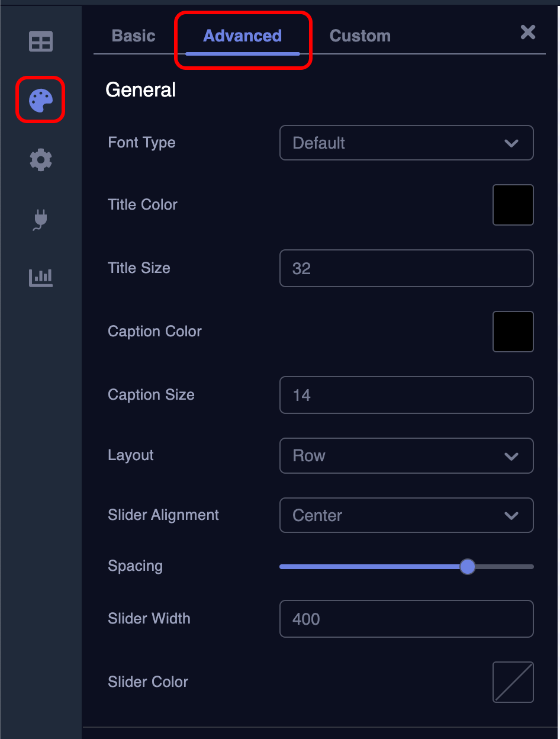Click the Title Size input showing 32
Viewport: 560px width, 739px height.
click(406, 268)
